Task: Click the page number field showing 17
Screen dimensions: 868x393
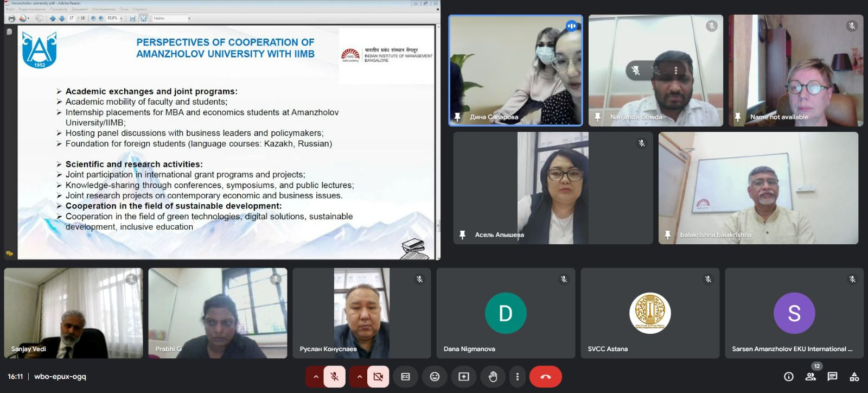Action: 72,18
